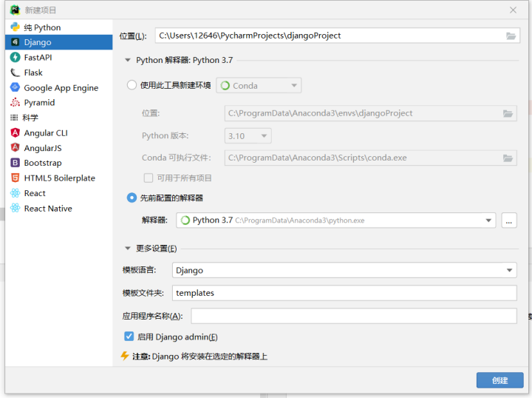Choose Flask project type
This screenshot has height=398, width=532.
58,72
